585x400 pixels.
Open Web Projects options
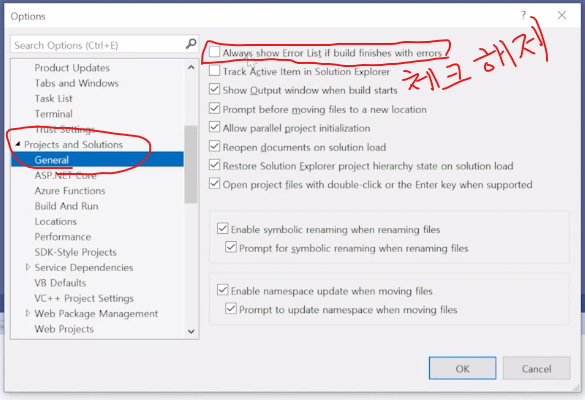[x=64, y=329]
